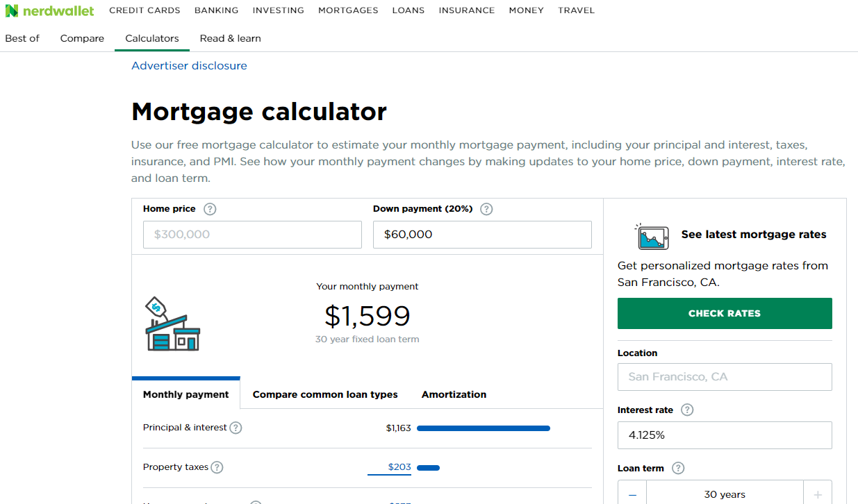Go to Read & learn section
Image resolution: width=858 pixels, height=504 pixels.
point(231,38)
